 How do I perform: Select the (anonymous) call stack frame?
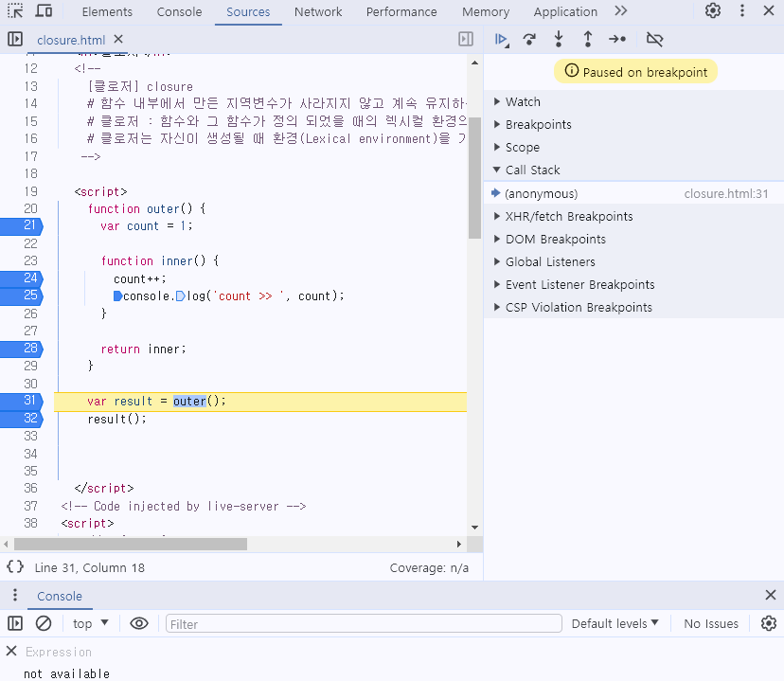coord(633,193)
